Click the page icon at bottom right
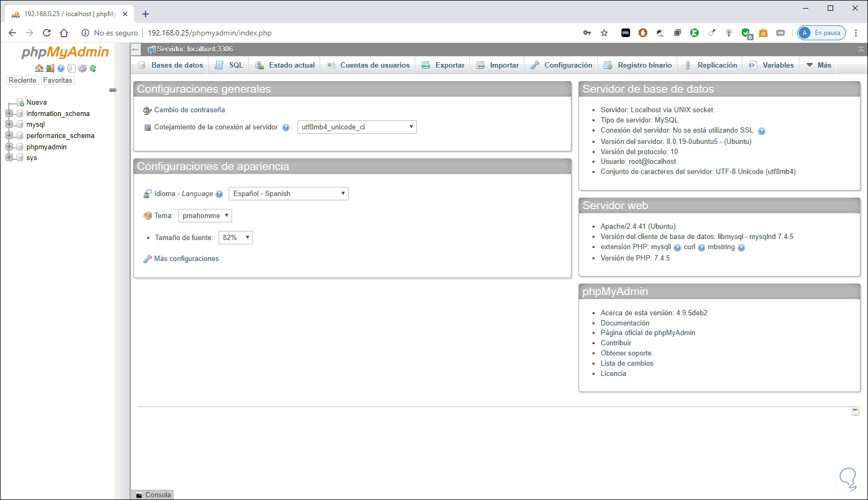The width and height of the screenshot is (868, 500). (x=856, y=412)
